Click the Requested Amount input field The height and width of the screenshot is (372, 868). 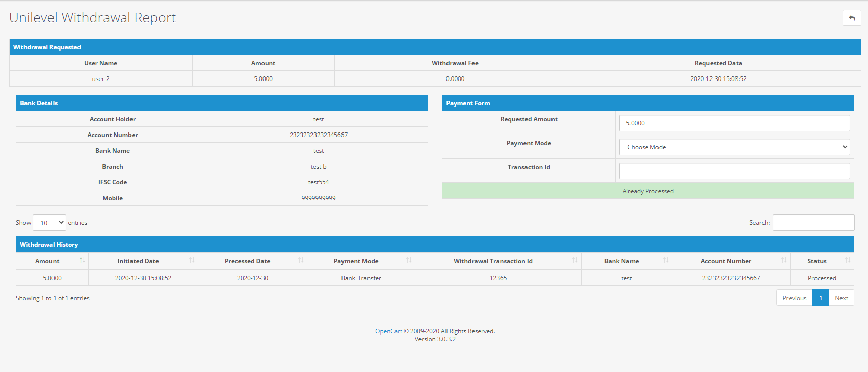[734, 123]
